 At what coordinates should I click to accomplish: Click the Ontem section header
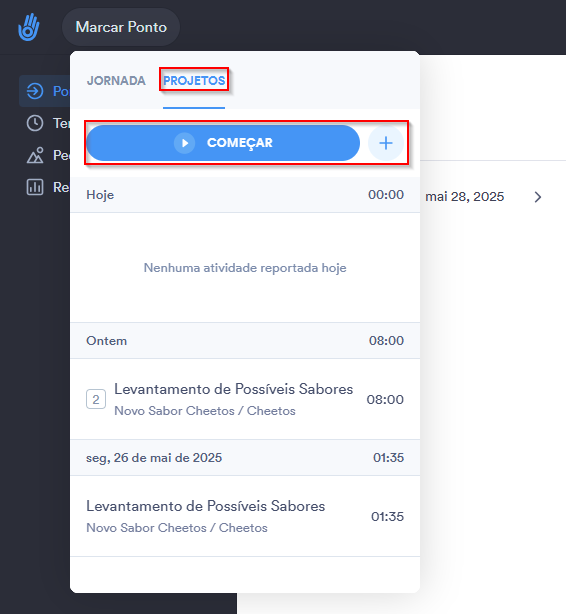(245, 341)
